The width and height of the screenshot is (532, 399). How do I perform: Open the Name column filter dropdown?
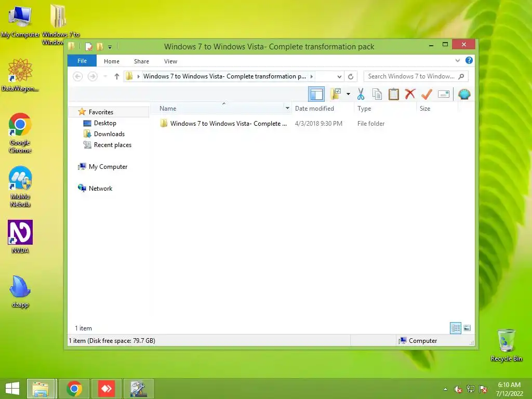(287, 108)
